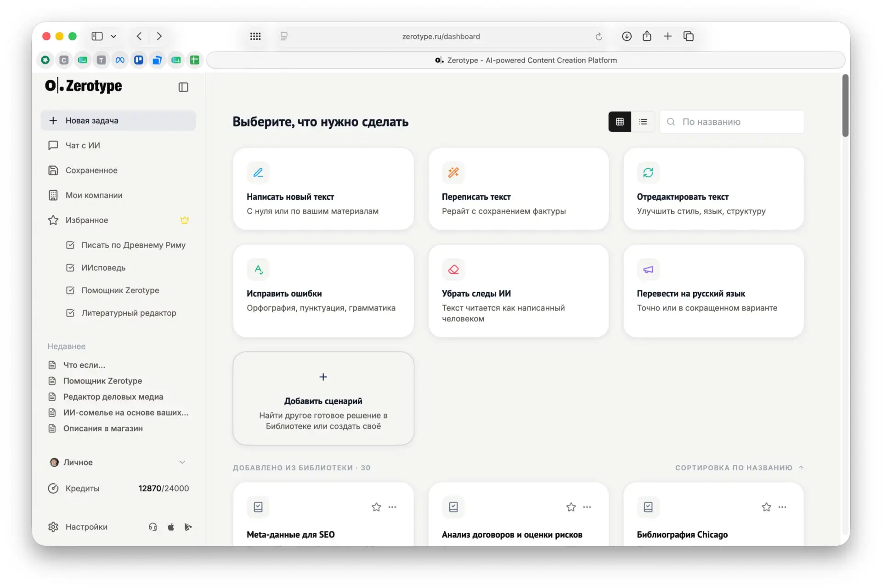Star Анализ договоров и оценки рисков

pos(571,507)
